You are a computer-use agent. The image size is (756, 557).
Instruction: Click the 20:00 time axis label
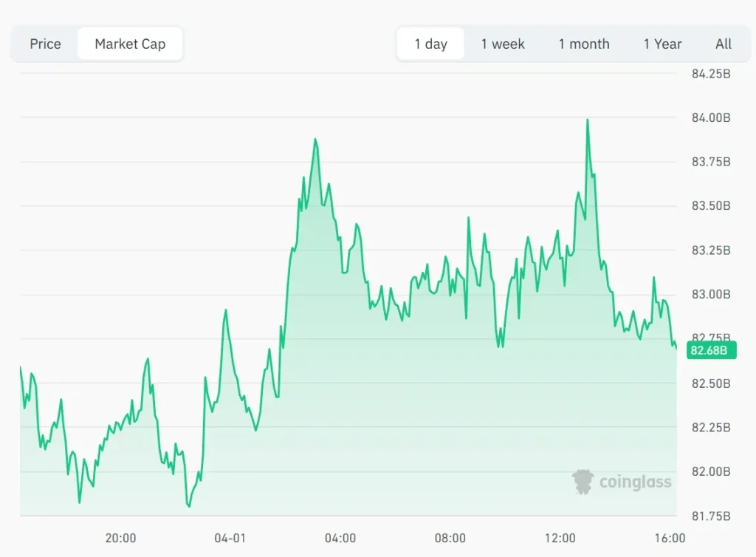tap(121, 538)
